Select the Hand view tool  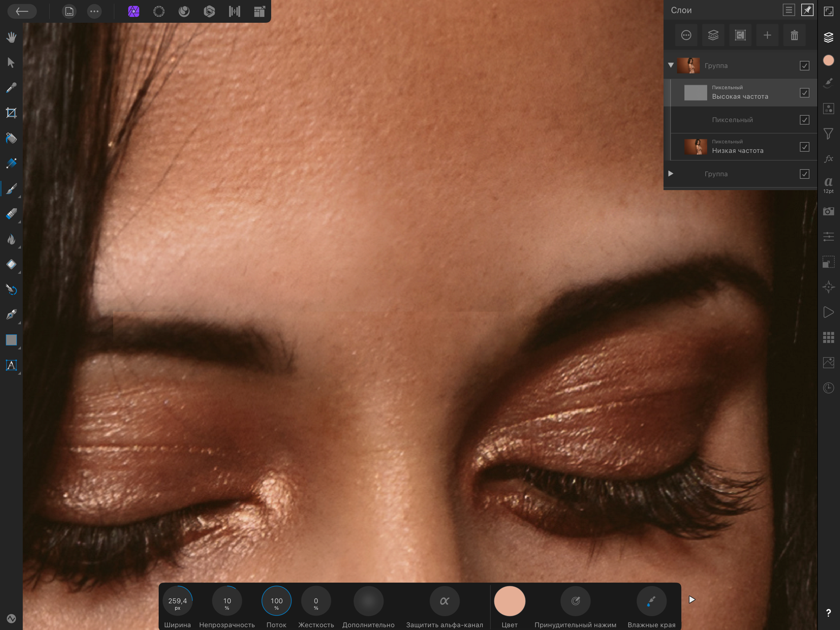(x=11, y=37)
